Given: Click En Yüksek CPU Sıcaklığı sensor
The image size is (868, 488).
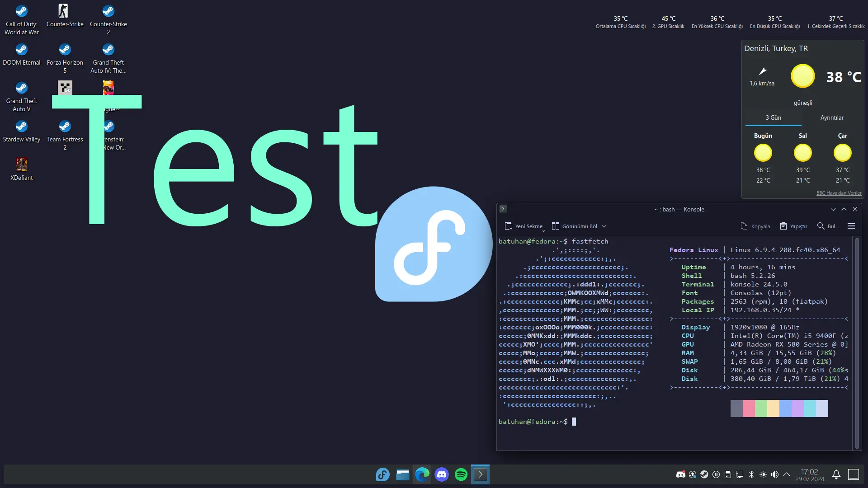Looking at the screenshot, I should (x=717, y=22).
